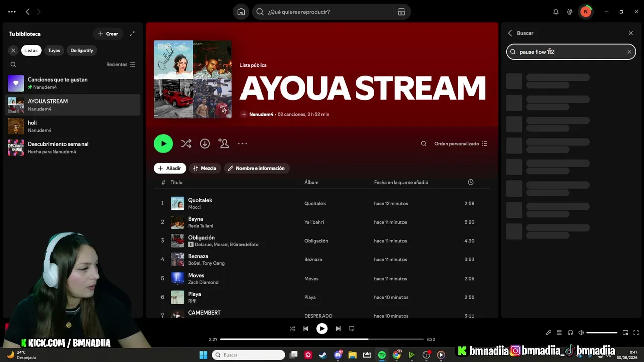The width and height of the screenshot is (644, 362).
Task: Skip to the next track
Action: pos(338,329)
